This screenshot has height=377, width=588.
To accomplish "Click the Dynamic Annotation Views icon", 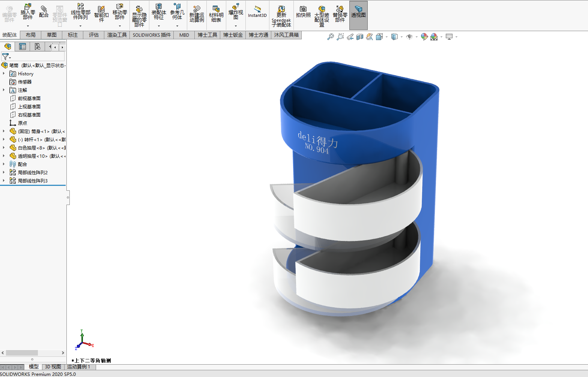I will [370, 37].
